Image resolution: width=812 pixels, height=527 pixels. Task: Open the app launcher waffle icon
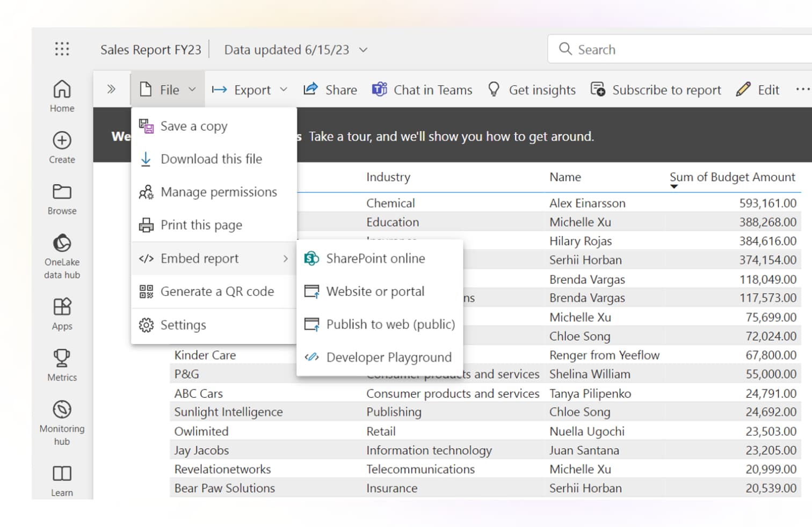pos(62,49)
